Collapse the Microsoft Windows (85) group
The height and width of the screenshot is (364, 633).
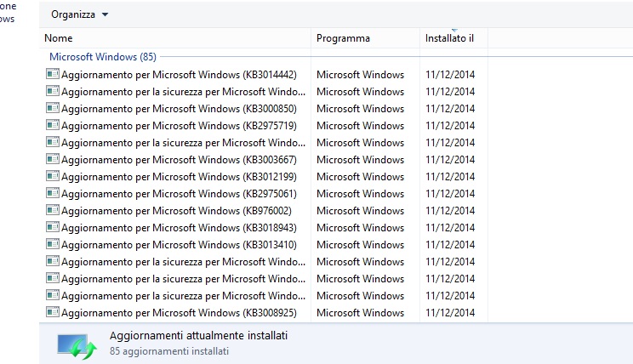pos(103,57)
